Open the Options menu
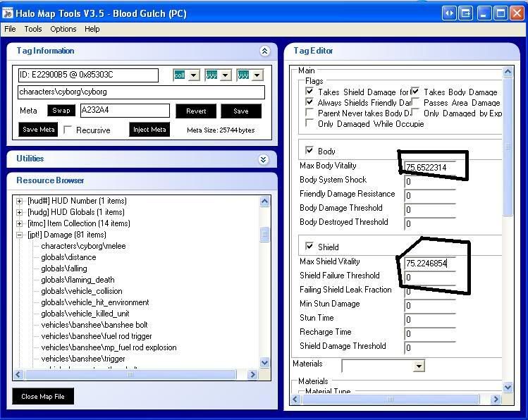 click(63, 29)
